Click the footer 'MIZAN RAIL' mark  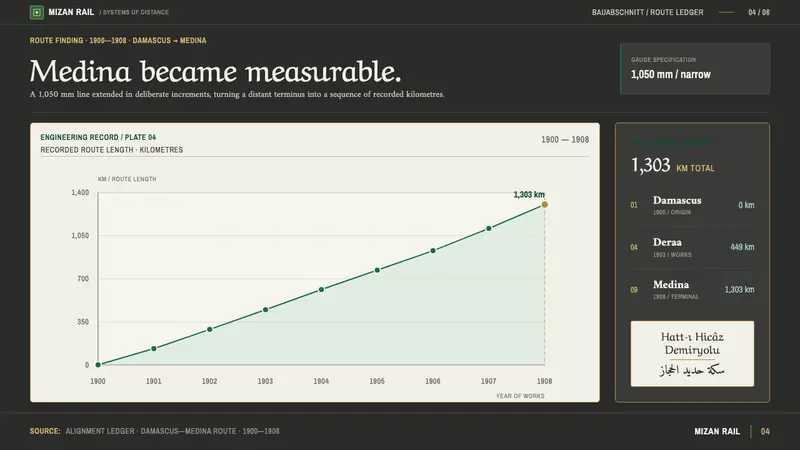click(717, 431)
